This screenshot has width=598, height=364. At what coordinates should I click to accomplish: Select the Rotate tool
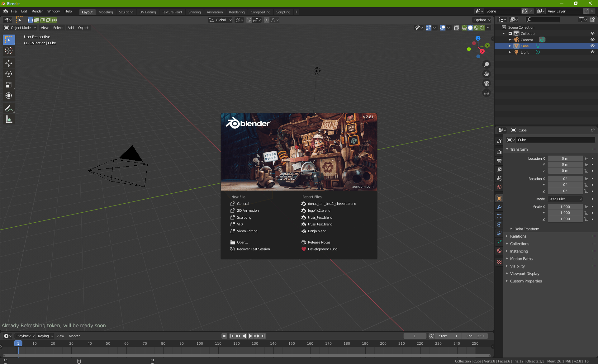[x=9, y=74]
